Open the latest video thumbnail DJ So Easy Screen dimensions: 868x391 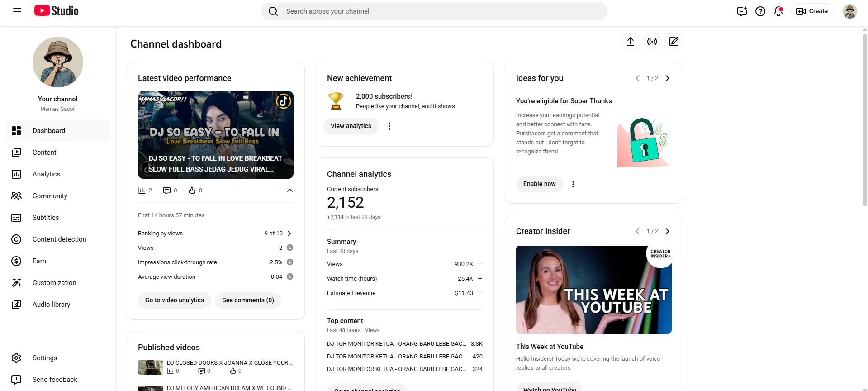point(216,135)
